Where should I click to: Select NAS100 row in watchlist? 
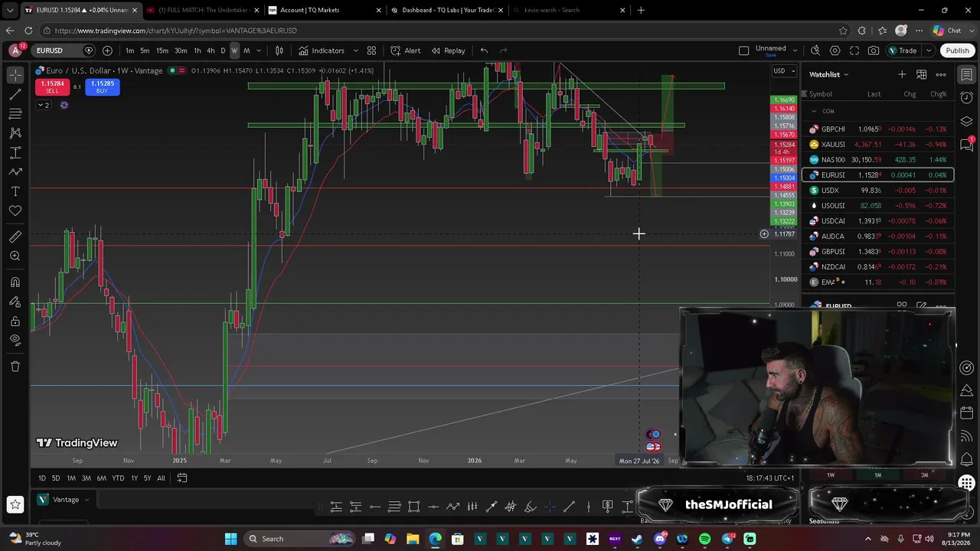click(878, 160)
